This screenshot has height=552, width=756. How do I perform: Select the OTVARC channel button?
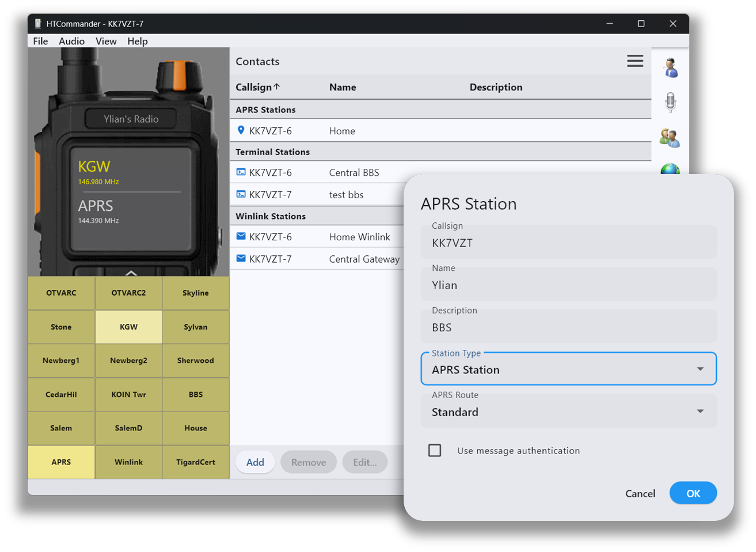[x=61, y=293]
